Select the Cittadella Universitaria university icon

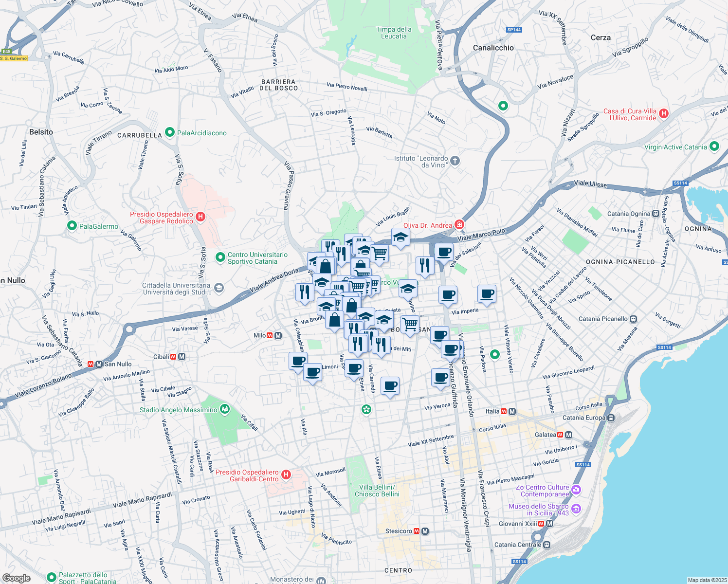(219, 288)
